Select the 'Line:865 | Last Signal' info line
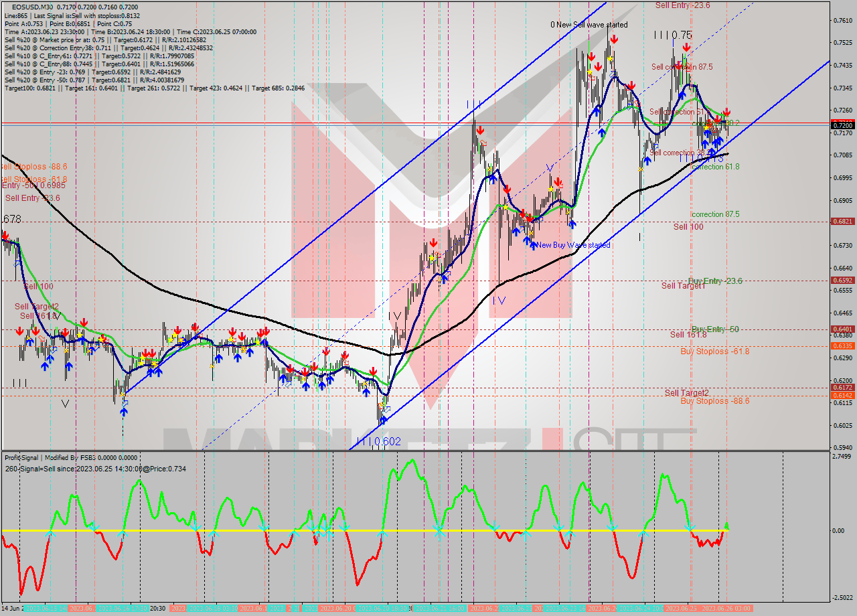 click(72, 15)
